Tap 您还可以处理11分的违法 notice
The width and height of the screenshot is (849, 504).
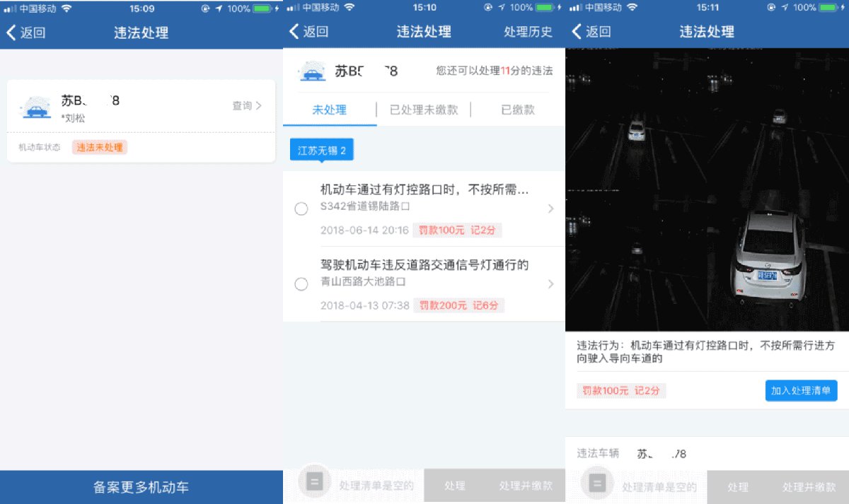[x=495, y=71]
